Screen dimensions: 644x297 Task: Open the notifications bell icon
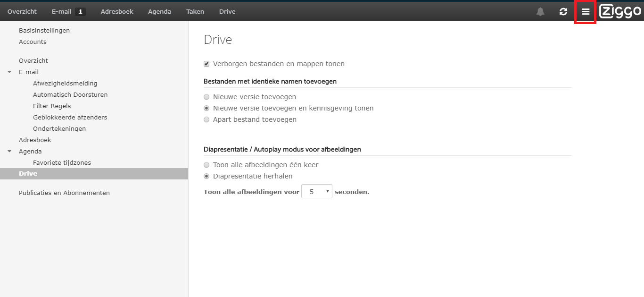540,12
